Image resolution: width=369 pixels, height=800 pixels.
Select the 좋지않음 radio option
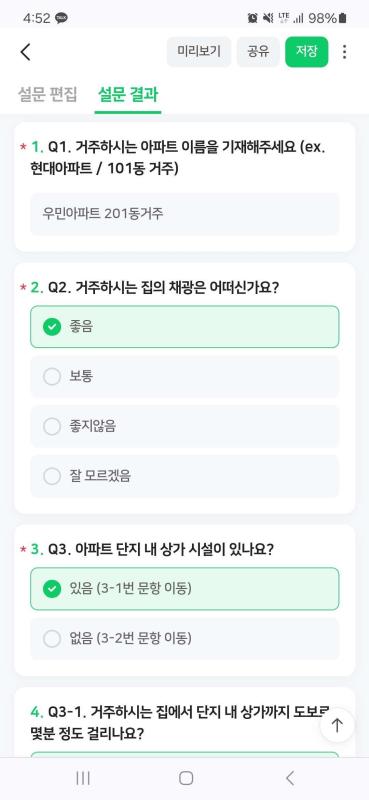tap(184, 426)
